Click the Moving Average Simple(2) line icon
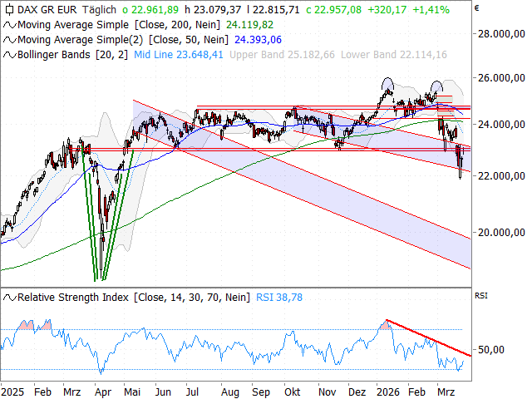This screenshot has width=532, height=399. [9, 39]
